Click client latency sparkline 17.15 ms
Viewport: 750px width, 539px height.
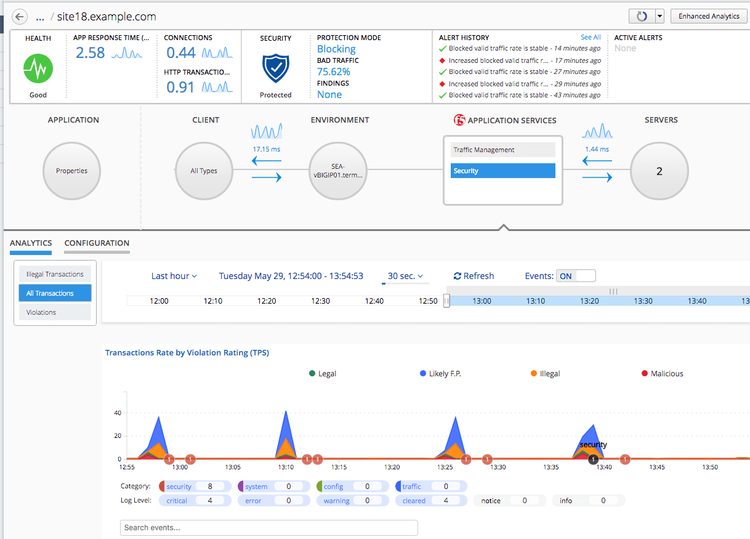click(266, 132)
